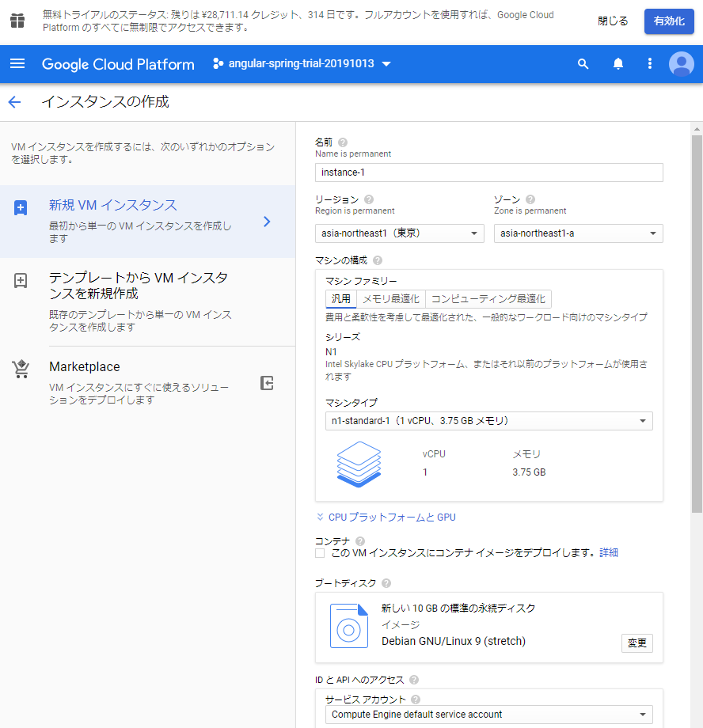This screenshot has width=703, height=728.
Task: Expand CPU プラットフォームと GPU section
Action: pos(386,518)
